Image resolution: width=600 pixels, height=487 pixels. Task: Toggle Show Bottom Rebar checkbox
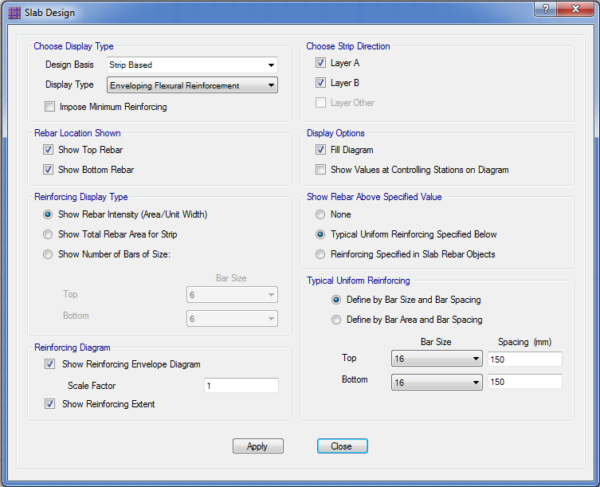(48, 169)
